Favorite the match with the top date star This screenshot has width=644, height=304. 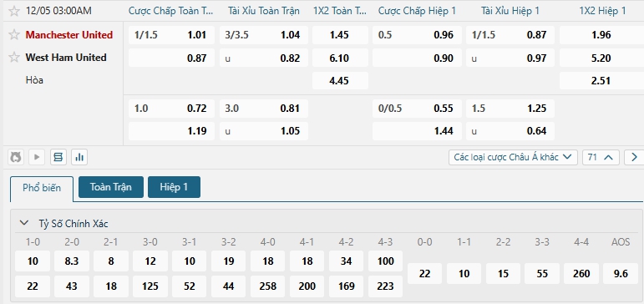click(x=14, y=11)
